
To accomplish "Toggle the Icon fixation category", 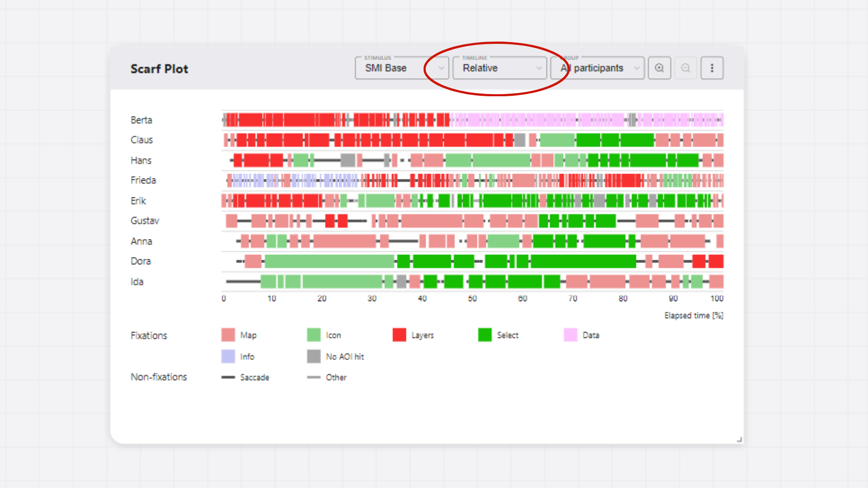I will tap(313, 335).
